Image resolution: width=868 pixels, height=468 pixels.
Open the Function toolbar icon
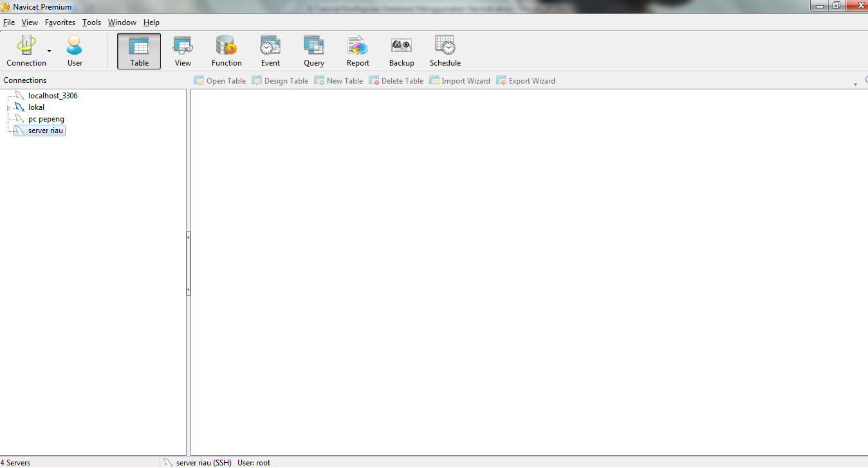pyautogui.click(x=226, y=51)
